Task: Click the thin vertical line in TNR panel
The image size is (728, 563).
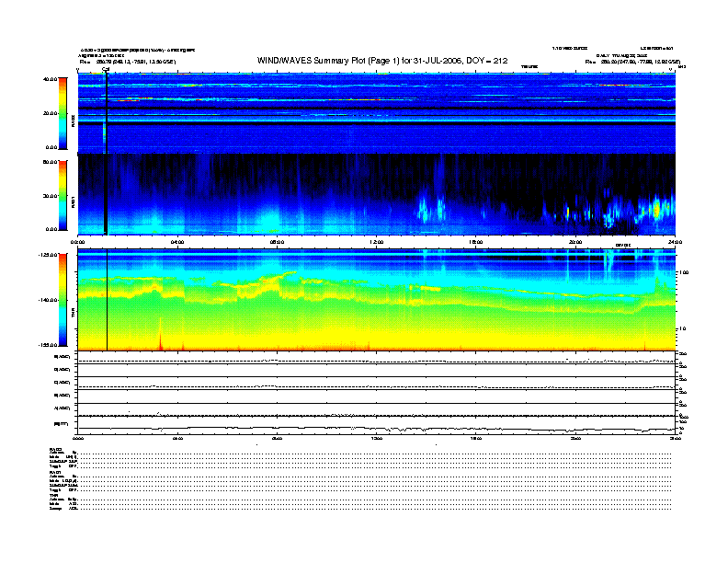Action: pos(108,300)
